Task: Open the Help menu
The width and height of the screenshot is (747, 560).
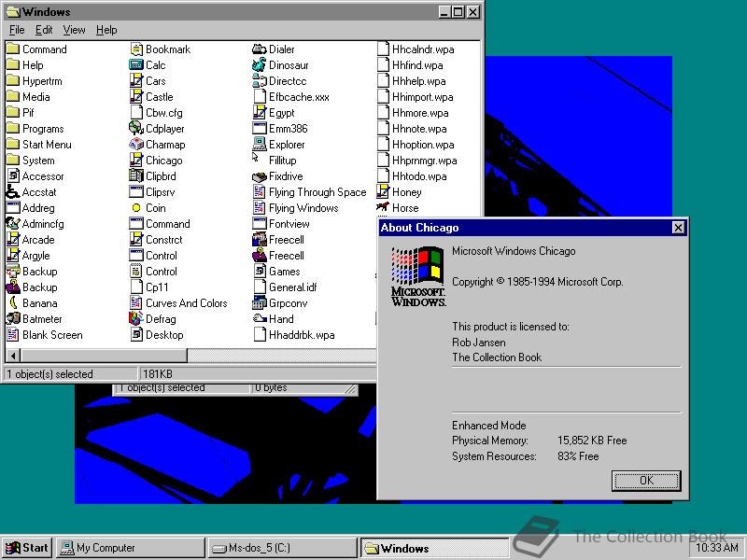Action: (x=106, y=30)
